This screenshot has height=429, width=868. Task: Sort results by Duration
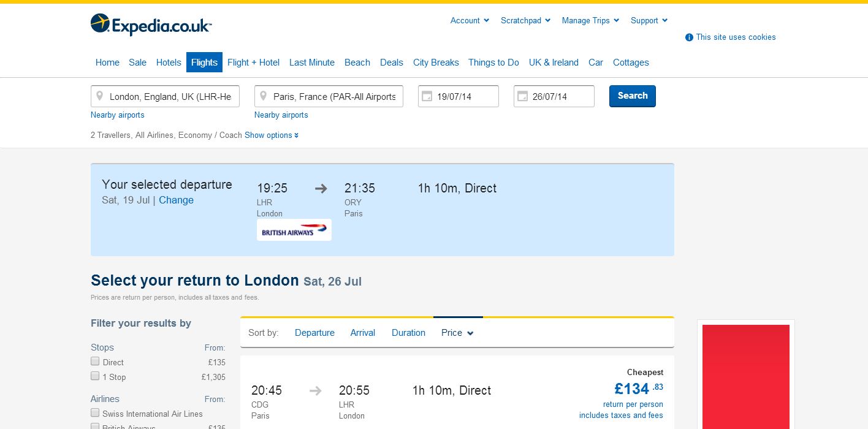coord(408,333)
